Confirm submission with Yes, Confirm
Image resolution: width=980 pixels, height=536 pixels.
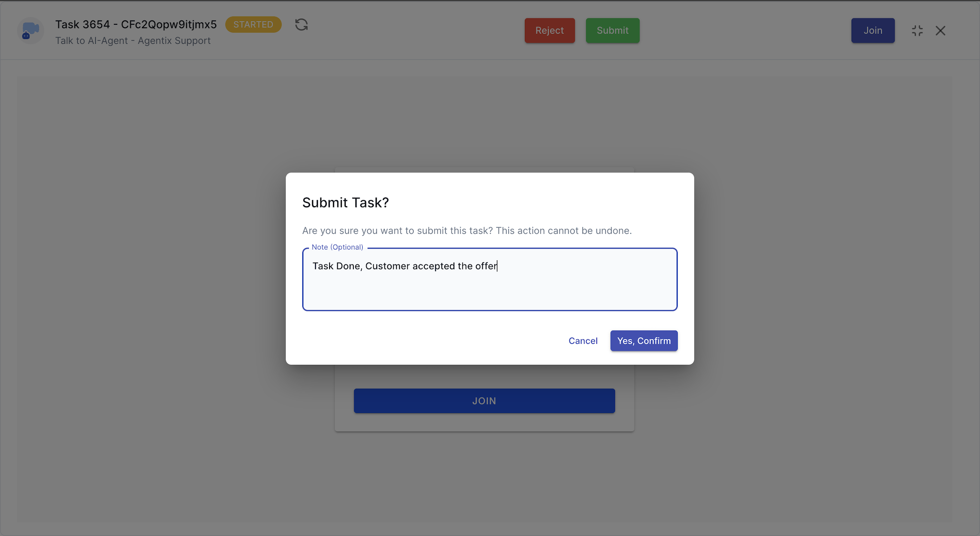(644, 340)
